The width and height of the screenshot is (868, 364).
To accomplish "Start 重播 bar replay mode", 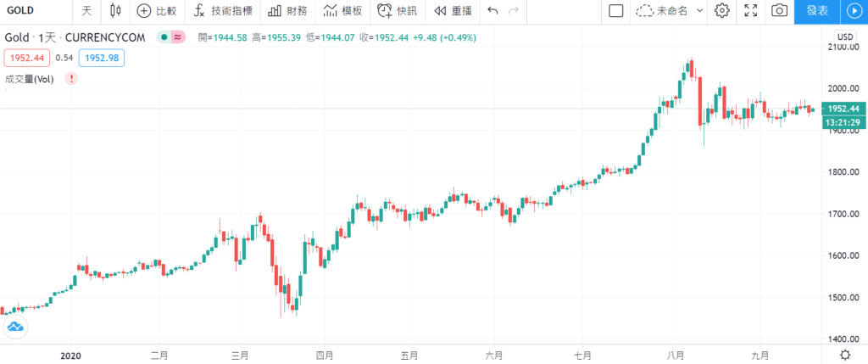I will (x=453, y=10).
